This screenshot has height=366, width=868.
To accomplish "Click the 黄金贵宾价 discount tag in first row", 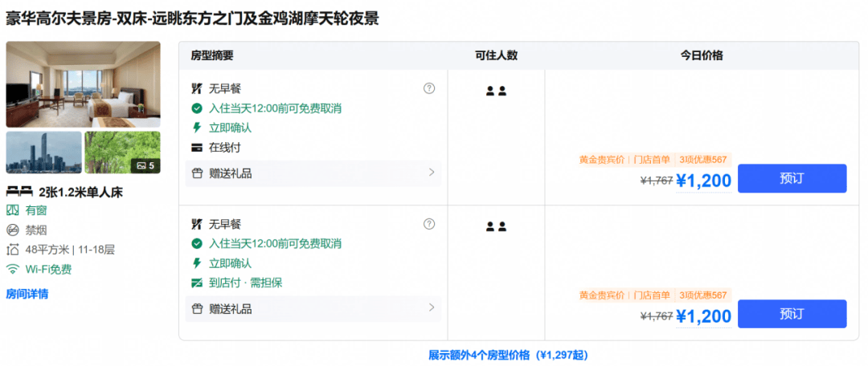I will pyautogui.click(x=602, y=160).
